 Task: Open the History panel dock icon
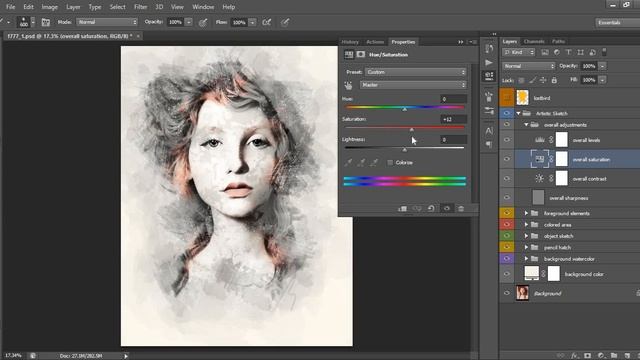489,49
